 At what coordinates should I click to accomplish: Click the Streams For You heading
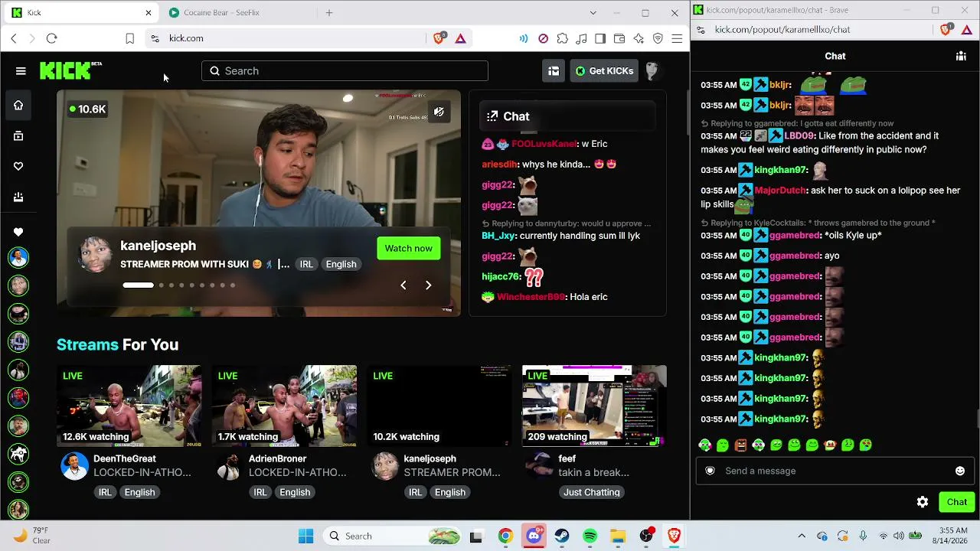click(118, 345)
